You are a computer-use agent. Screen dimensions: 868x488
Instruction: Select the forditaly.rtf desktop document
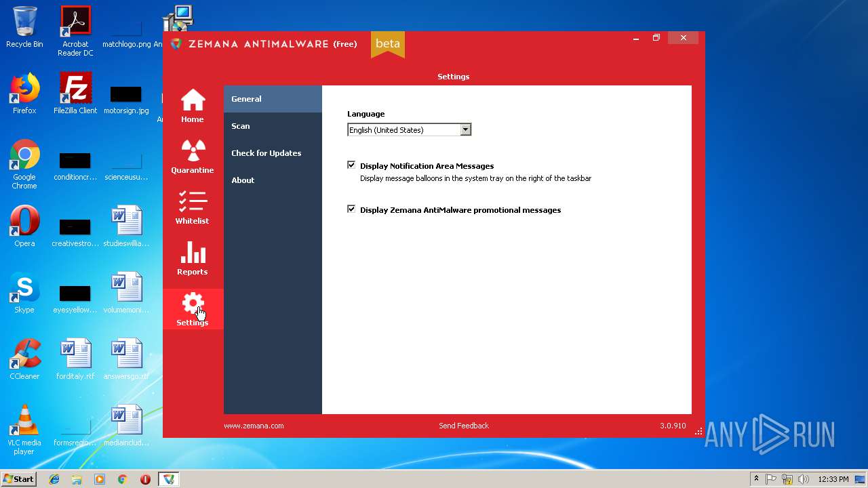(x=75, y=359)
